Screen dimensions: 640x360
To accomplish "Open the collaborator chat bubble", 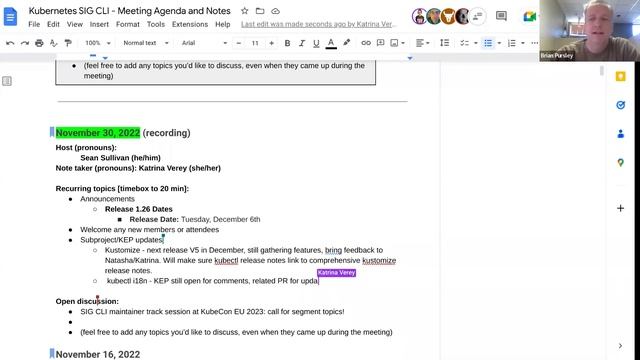I will pyautogui.click(x=478, y=16).
